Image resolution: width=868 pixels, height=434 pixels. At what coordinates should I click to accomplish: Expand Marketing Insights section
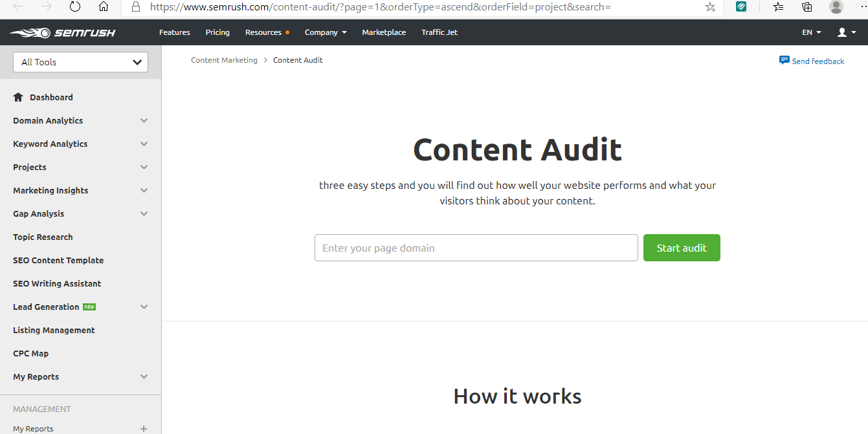[144, 191]
